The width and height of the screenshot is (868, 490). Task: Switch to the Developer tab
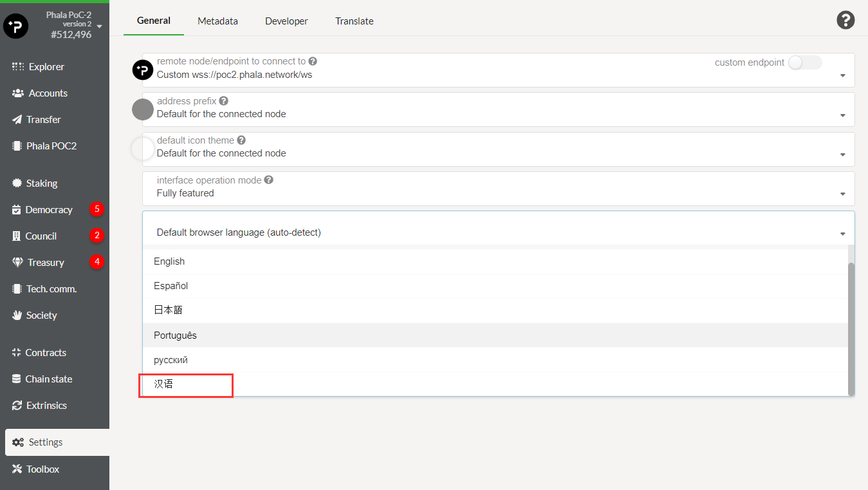pyautogui.click(x=286, y=21)
